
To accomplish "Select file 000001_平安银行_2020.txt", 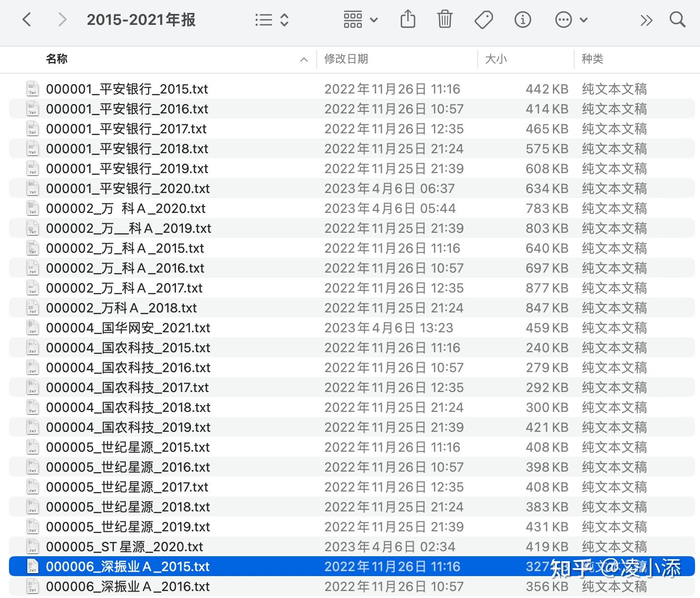I will coord(352,189).
